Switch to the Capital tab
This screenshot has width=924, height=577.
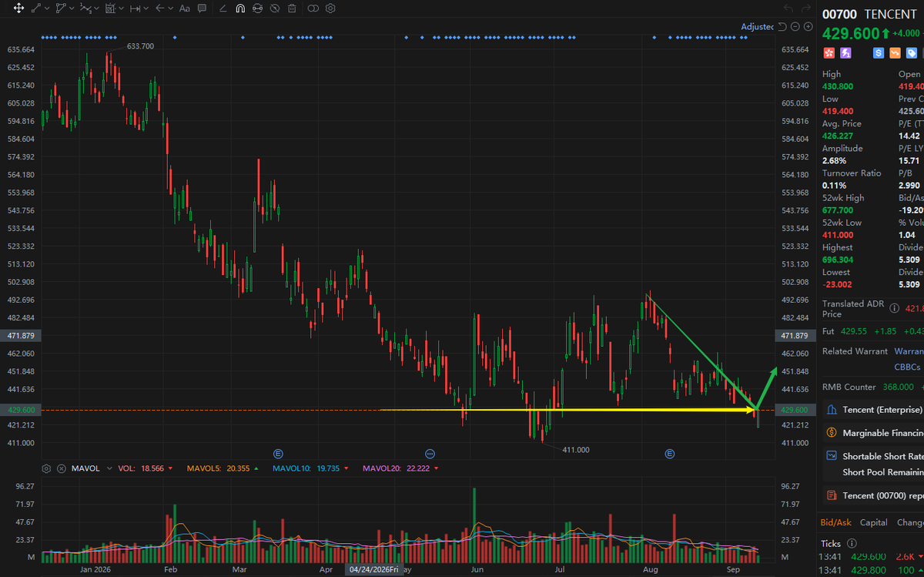[x=873, y=522]
